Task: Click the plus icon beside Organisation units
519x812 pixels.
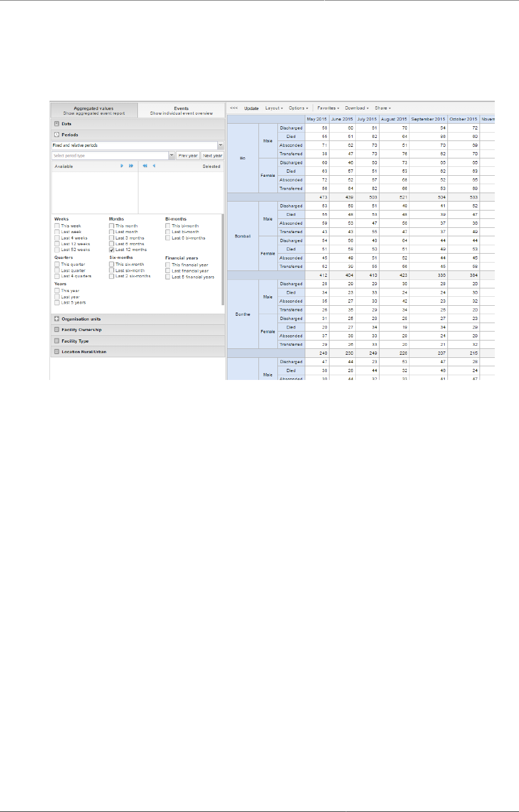Action: coord(57,319)
